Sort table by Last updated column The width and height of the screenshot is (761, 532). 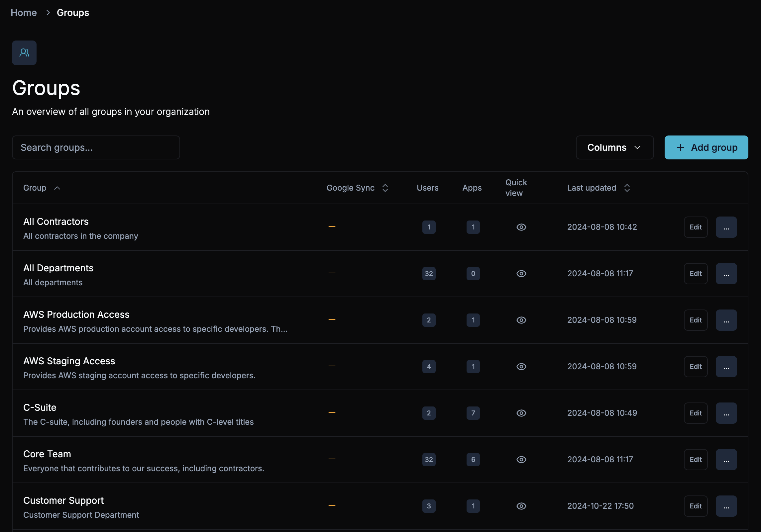pos(598,188)
